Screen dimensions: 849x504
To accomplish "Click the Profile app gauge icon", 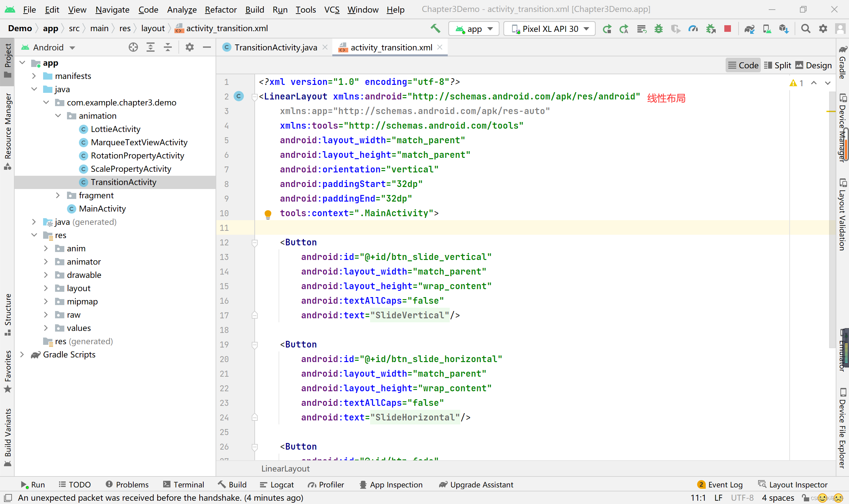I will click(x=693, y=29).
